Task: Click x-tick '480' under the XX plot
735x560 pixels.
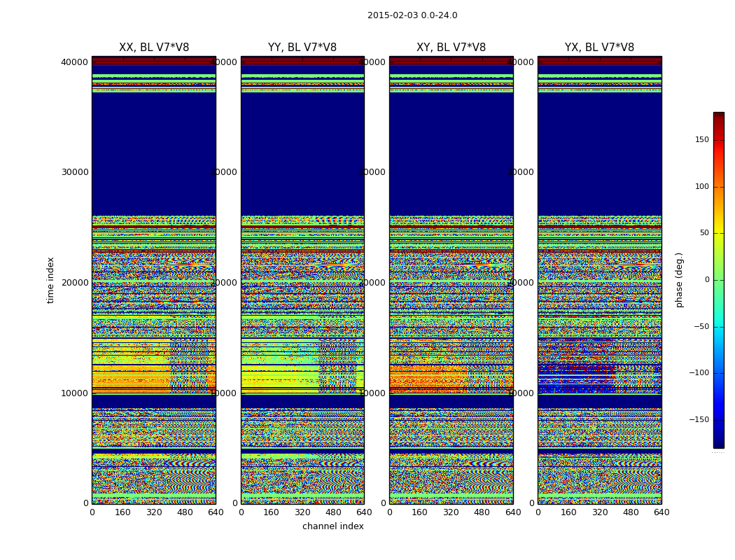Action: [x=185, y=512]
